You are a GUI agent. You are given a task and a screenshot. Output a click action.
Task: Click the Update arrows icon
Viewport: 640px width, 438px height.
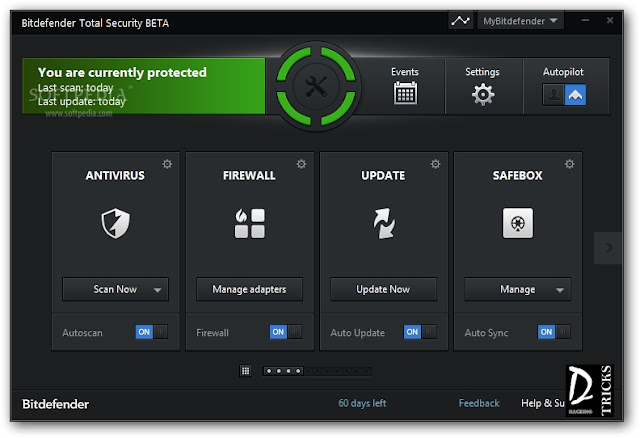(384, 223)
